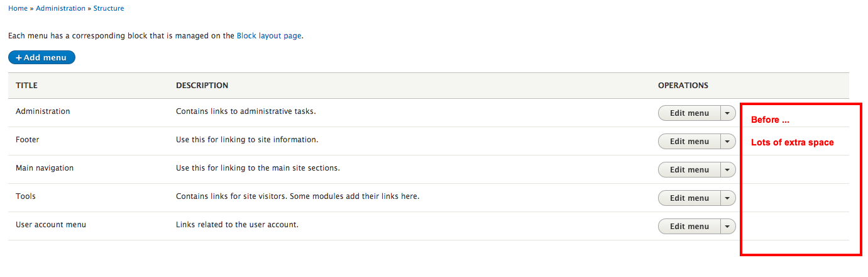
Task: Open dropdown arrow for Tools operations
Action: click(727, 198)
